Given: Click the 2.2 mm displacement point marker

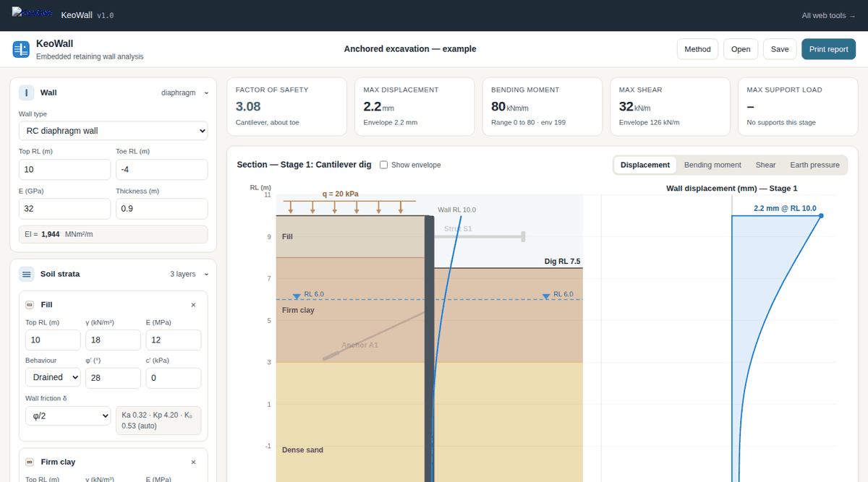Looking at the screenshot, I should pyautogui.click(x=821, y=215).
